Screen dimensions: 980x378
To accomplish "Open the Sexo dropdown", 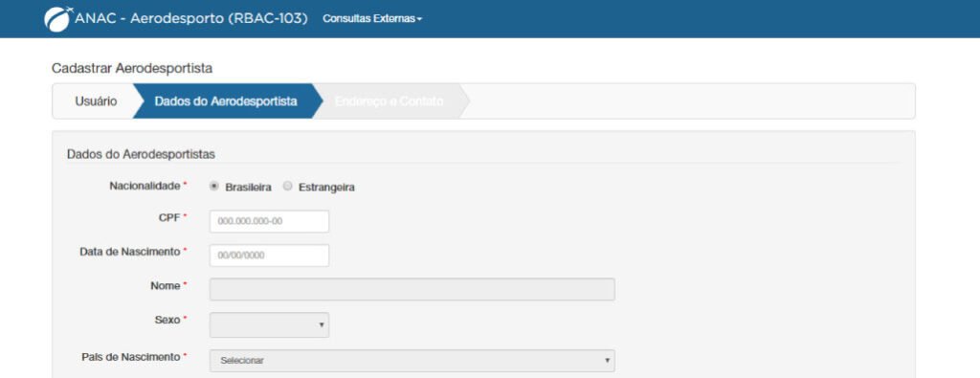I will 269,325.
